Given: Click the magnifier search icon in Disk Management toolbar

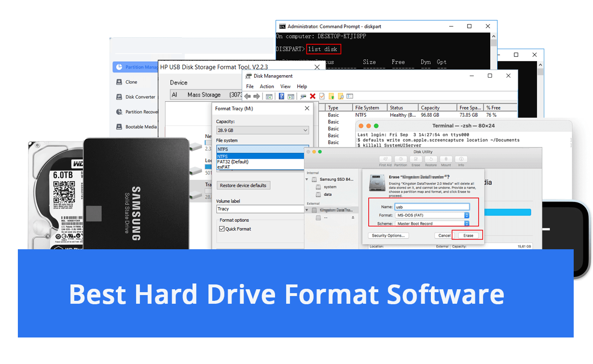Looking at the screenshot, I should point(341,96).
